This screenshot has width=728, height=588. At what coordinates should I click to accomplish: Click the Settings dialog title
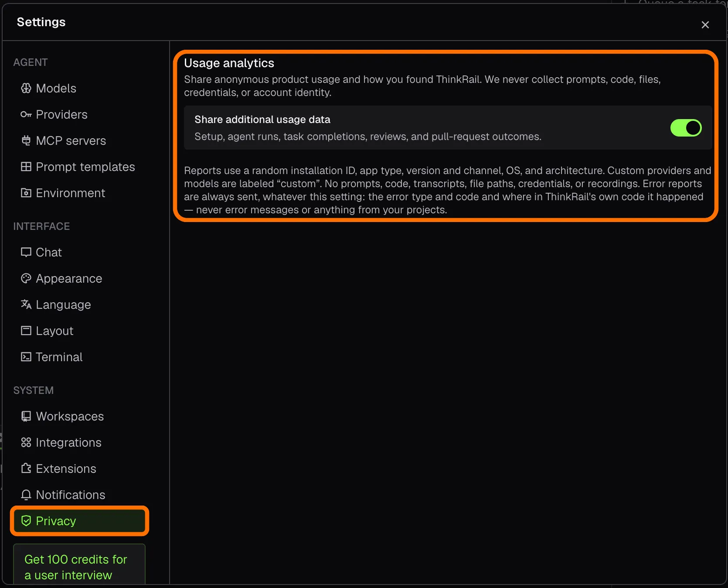pyautogui.click(x=41, y=22)
